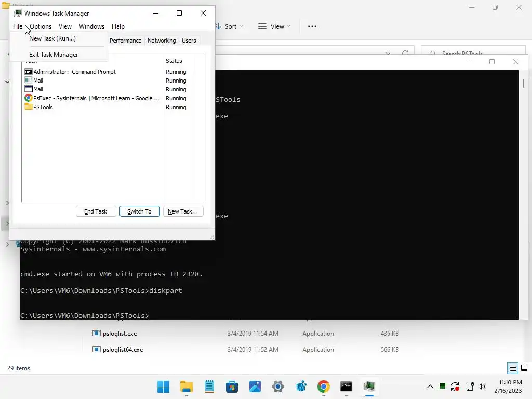
Task: Select the PsExec Sysinternals Chrome task row
Action: pos(105,98)
